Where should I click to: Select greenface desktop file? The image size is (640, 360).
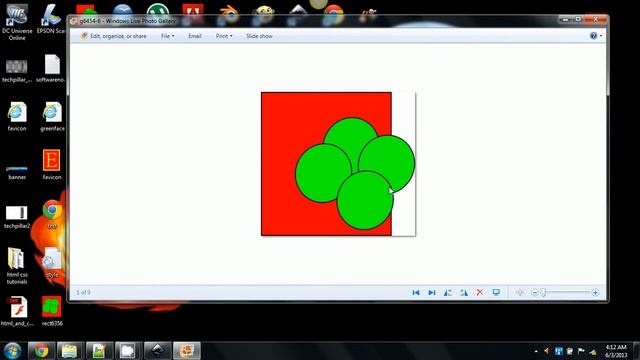click(x=52, y=116)
